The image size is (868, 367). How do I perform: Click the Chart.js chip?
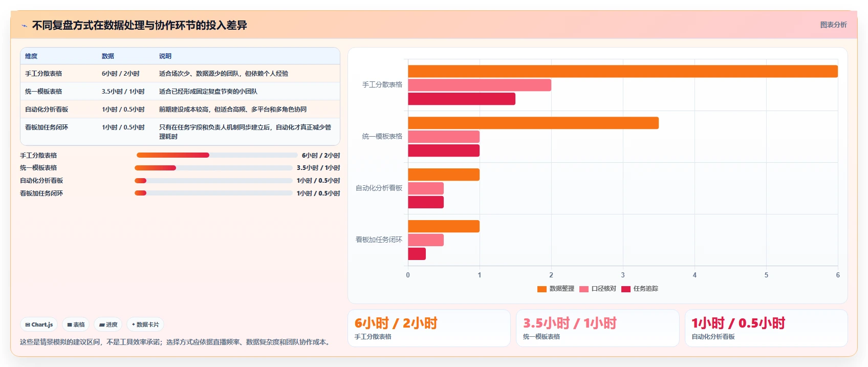pyautogui.click(x=39, y=325)
